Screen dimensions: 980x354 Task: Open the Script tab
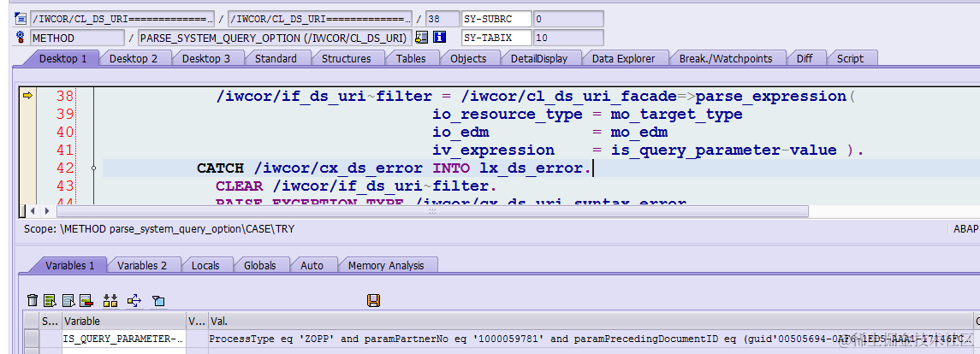pyautogui.click(x=851, y=59)
